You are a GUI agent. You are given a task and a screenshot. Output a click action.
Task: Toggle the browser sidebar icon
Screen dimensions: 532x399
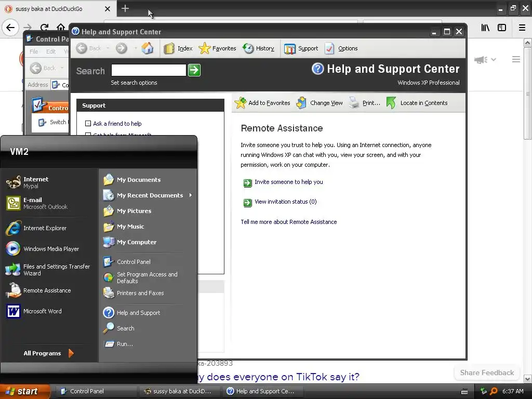point(502,28)
